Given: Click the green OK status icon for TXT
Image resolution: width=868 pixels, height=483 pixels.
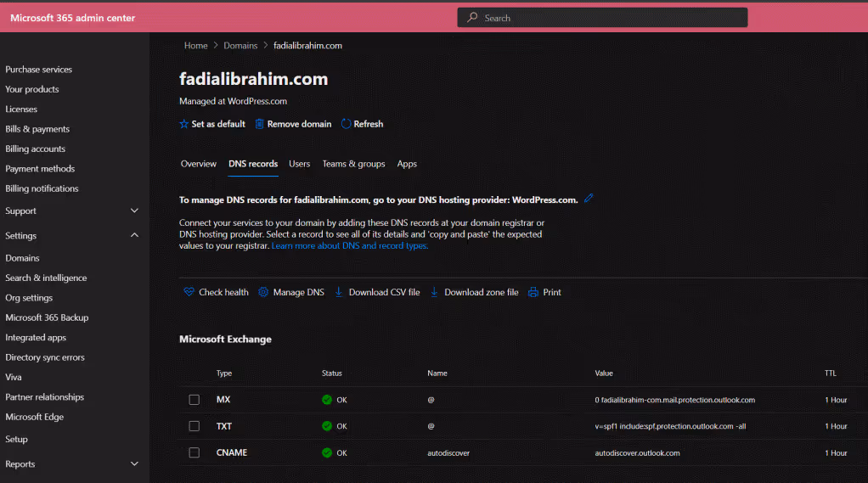Looking at the screenshot, I should pos(327,426).
